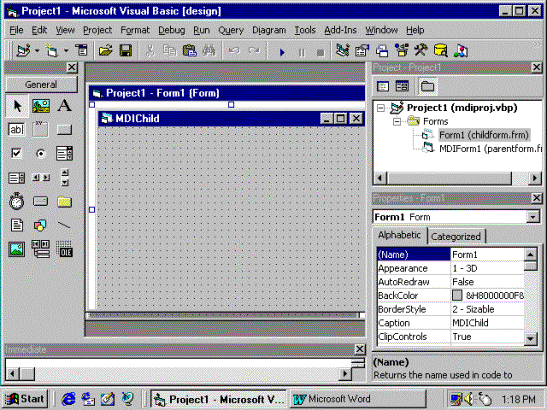Screen dimensions: 547x410
Task: Click the Caption value MDIChild
Action: click(x=470, y=323)
